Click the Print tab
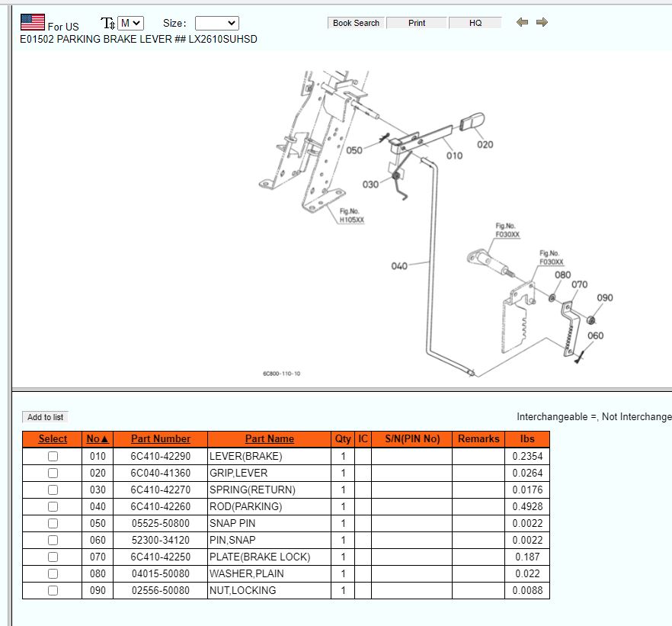This screenshot has width=672, height=626. (x=417, y=23)
